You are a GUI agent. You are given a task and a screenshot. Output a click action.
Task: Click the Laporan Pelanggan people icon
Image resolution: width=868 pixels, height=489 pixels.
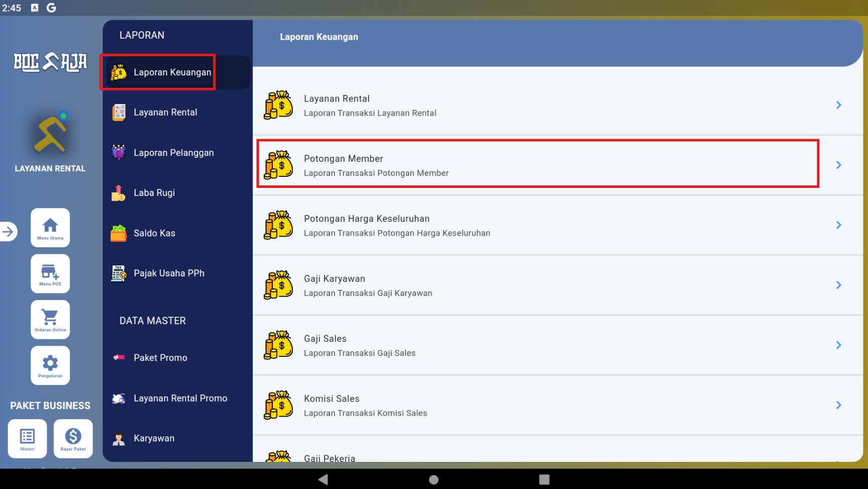coord(119,153)
